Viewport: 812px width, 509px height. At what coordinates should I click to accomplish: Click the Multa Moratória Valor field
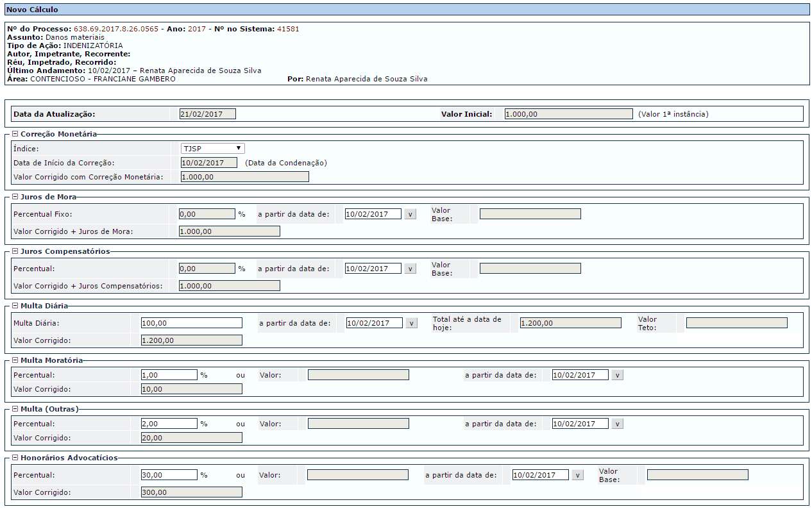(x=359, y=375)
